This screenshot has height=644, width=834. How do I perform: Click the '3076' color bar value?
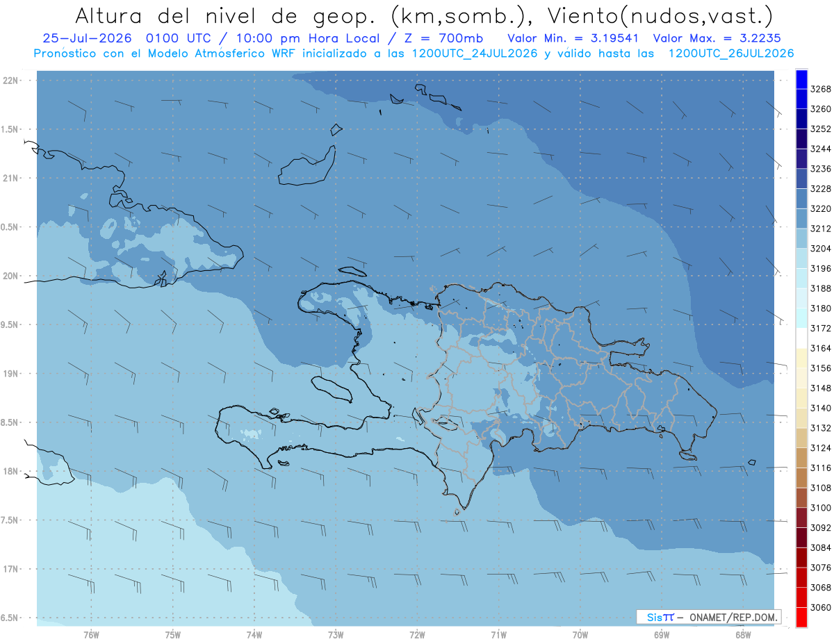(821, 568)
